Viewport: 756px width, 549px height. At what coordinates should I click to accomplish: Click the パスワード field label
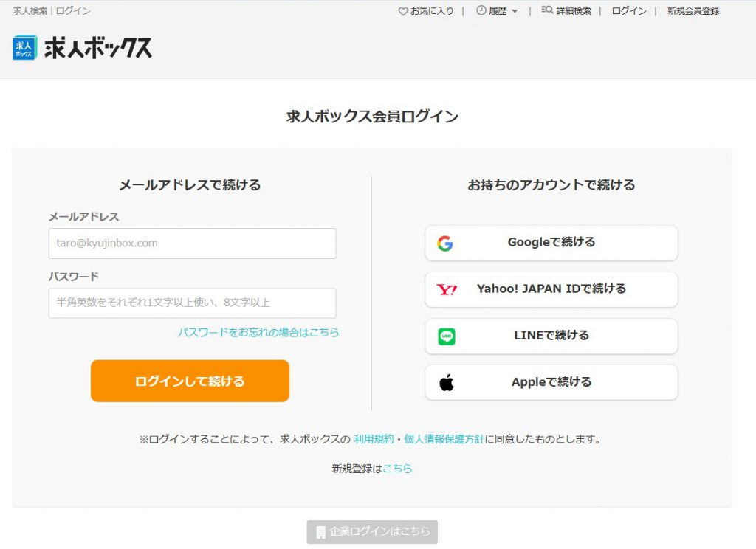(74, 277)
